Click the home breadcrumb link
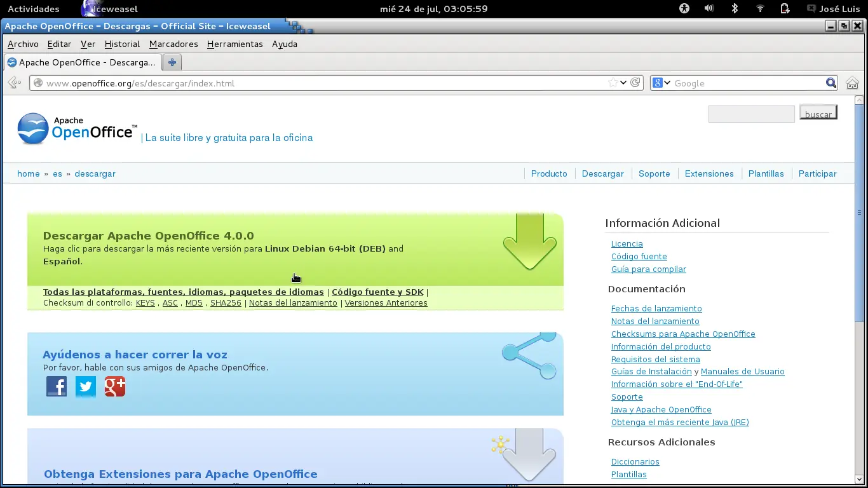868x488 pixels. tap(29, 173)
